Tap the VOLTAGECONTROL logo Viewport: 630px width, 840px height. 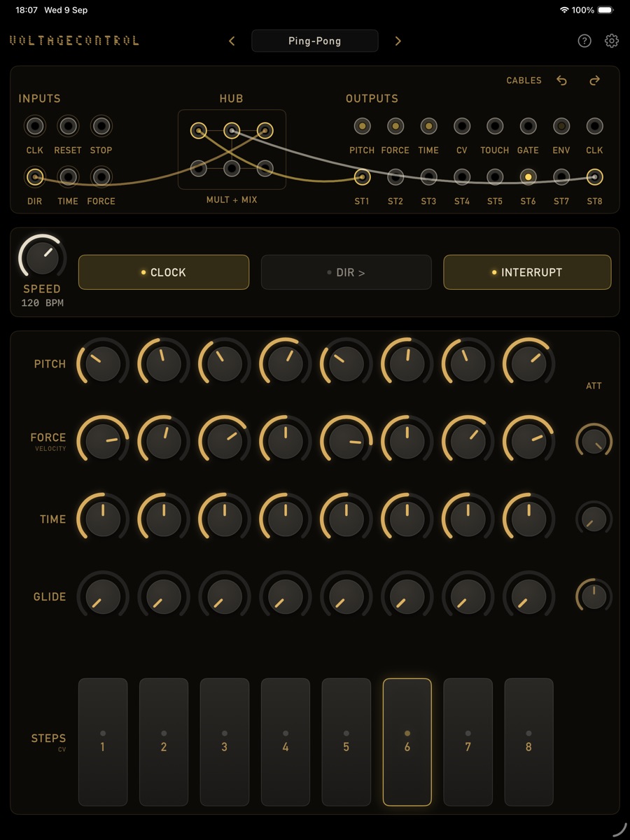pyautogui.click(x=74, y=41)
